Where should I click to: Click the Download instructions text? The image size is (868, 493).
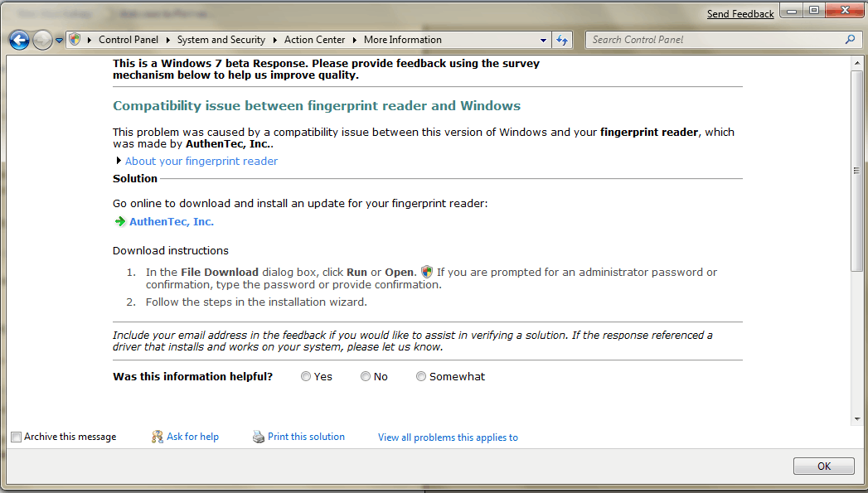(x=171, y=251)
